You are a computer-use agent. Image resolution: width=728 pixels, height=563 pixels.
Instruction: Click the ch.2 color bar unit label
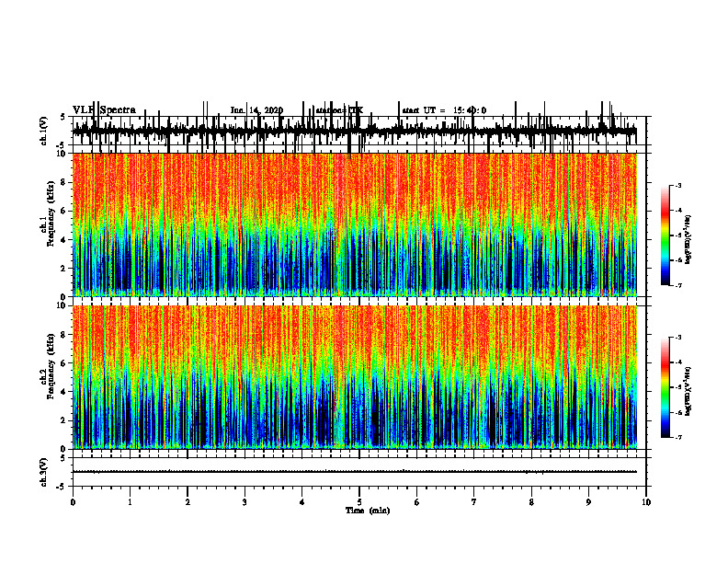[688, 391]
